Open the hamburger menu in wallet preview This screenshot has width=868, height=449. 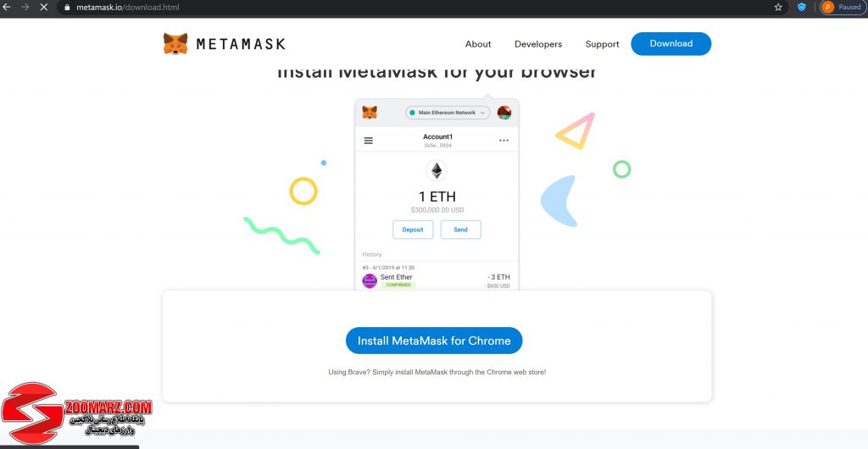click(368, 141)
